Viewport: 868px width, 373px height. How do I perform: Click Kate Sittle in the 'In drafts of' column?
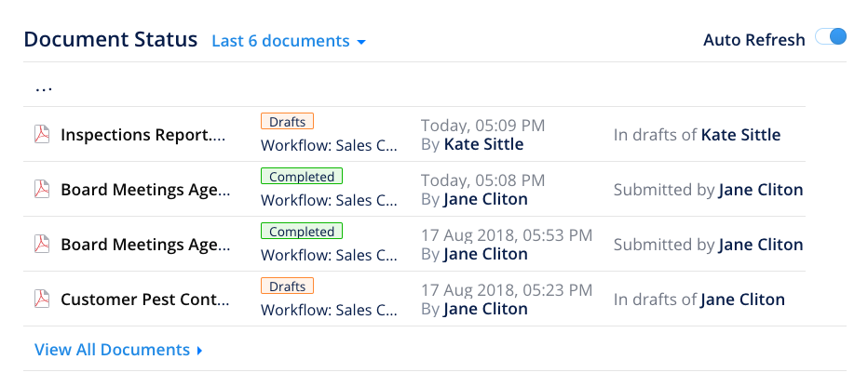740,135
